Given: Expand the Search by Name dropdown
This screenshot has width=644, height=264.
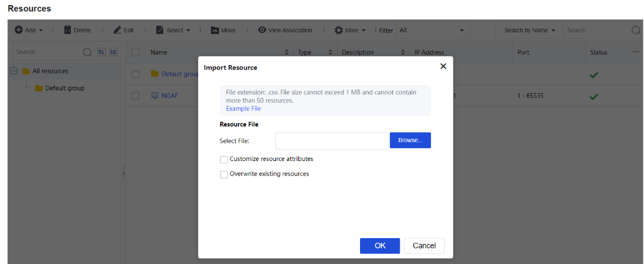Looking at the screenshot, I should [529, 30].
